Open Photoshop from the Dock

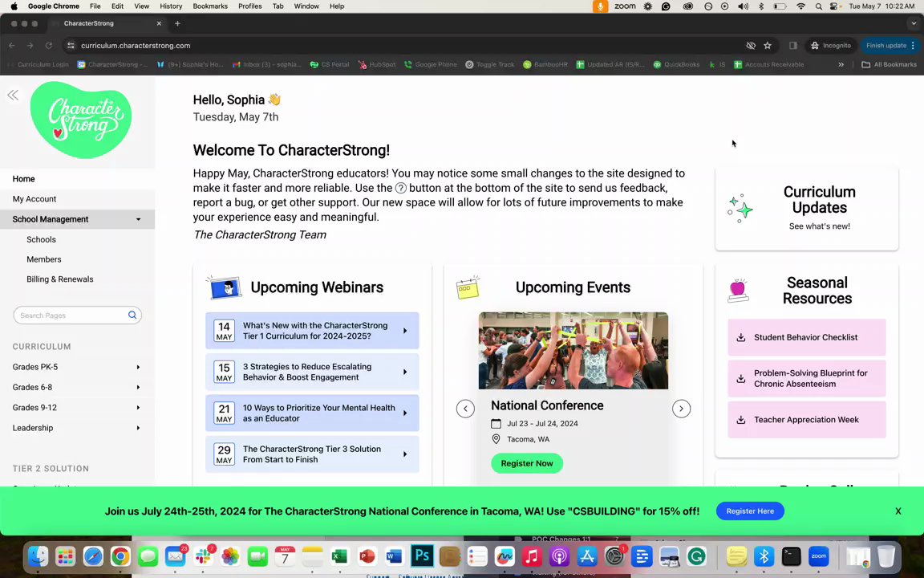point(422,556)
